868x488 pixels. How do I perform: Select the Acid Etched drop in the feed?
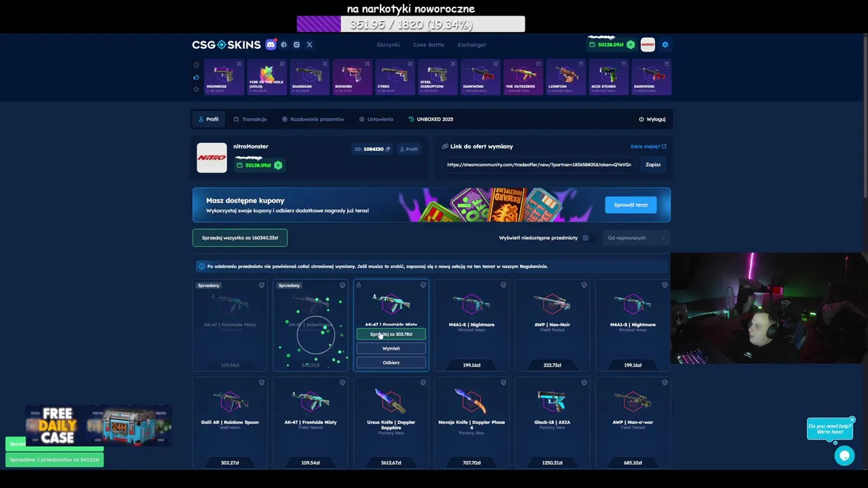608,77
